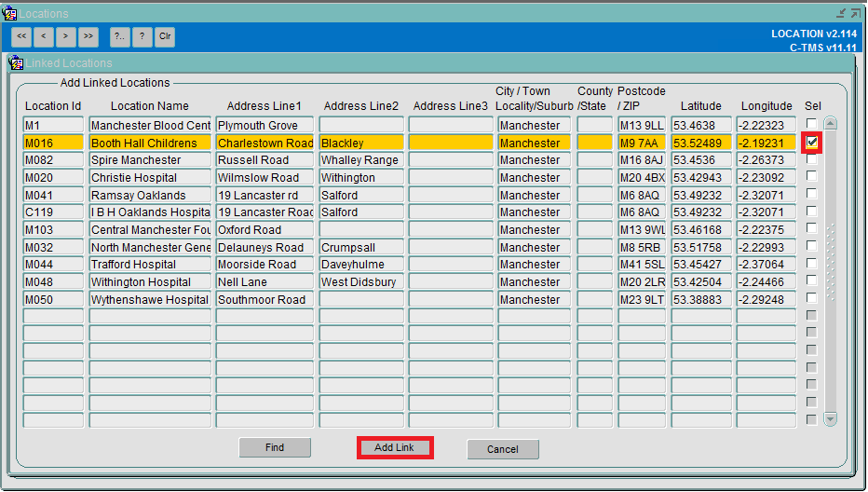Tick Sel checkbox for Manchester Blood Centre row
This screenshot has height=492, width=868.
pos(811,124)
